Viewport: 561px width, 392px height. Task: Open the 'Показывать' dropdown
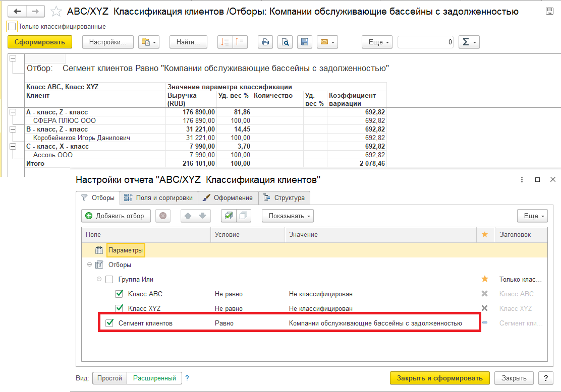(288, 216)
